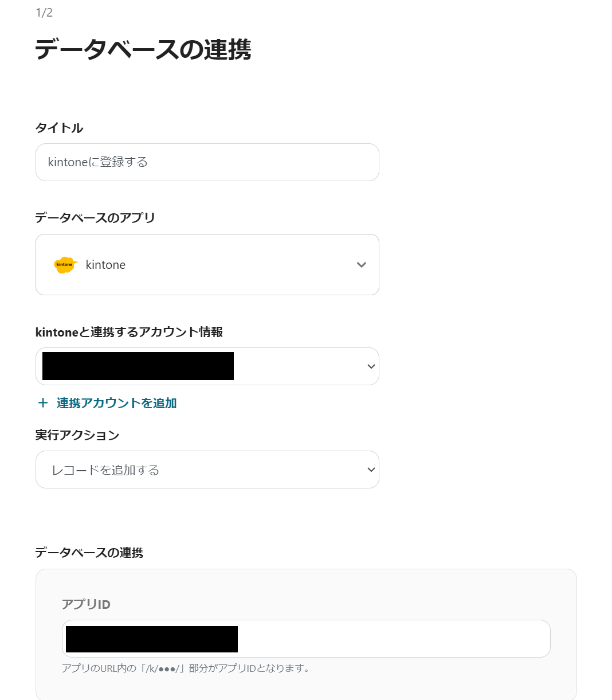This screenshot has width=612, height=700.
Task: Open the 実行アクション dropdown showing レコードを追加する
Action: (207, 470)
